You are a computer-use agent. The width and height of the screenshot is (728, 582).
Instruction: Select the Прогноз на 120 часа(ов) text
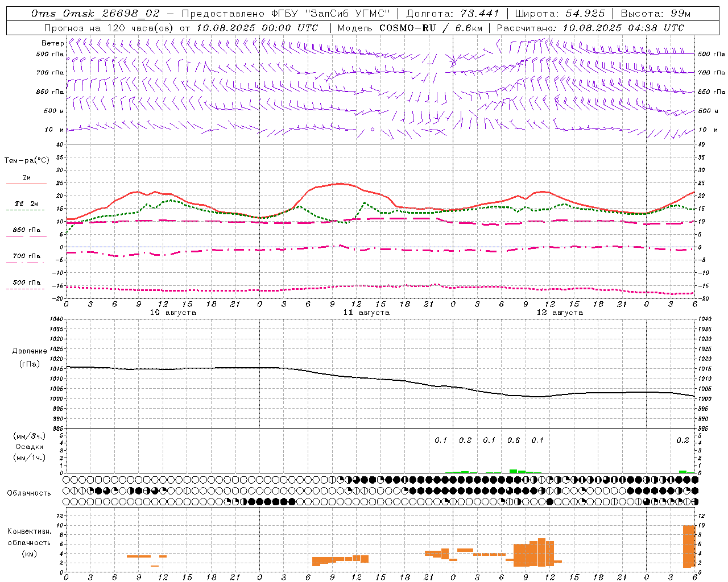coord(110,28)
